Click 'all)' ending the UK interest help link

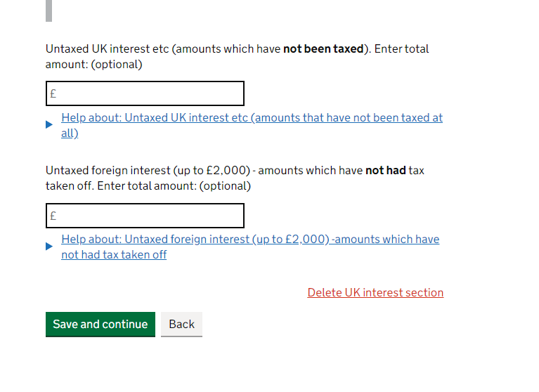pyautogui.click(x=70, y=133)
